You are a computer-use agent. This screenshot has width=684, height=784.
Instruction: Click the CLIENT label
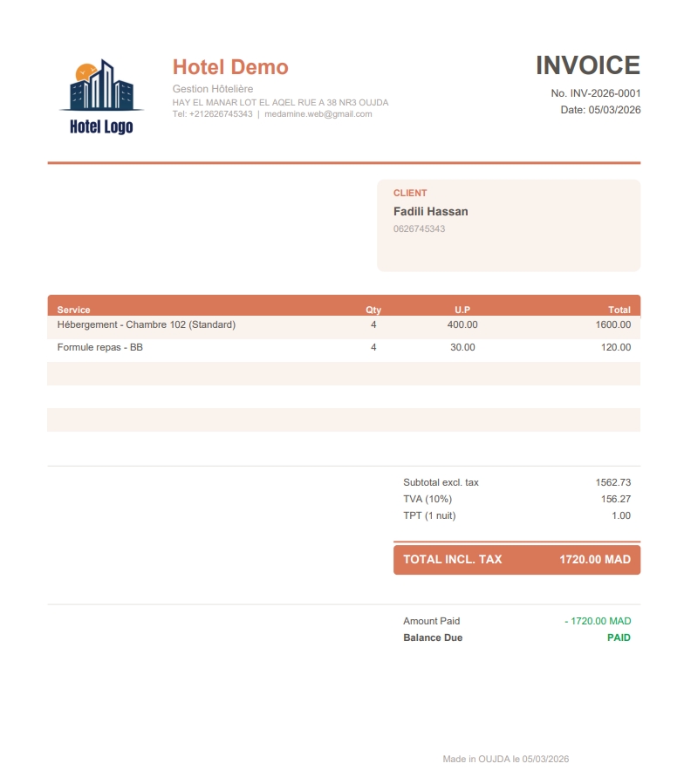point(410,193)
